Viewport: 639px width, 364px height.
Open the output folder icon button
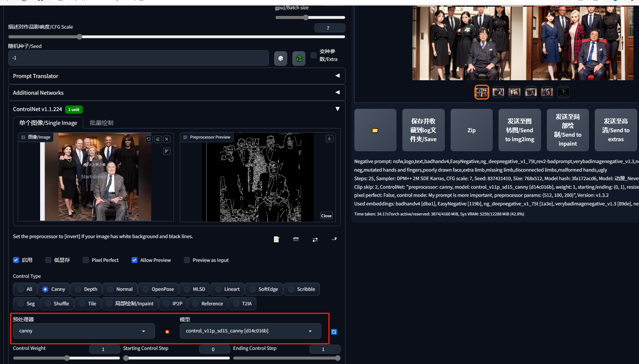click(x=375, y=130)
